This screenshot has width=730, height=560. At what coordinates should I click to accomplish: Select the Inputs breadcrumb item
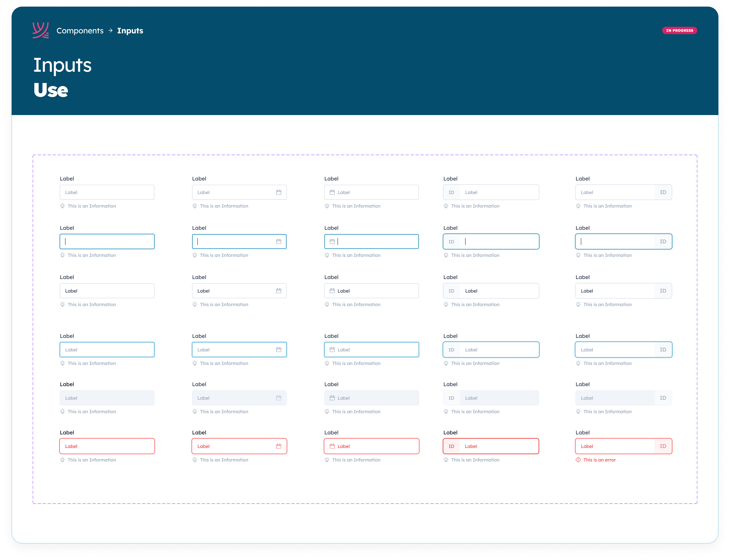(130, 31)
